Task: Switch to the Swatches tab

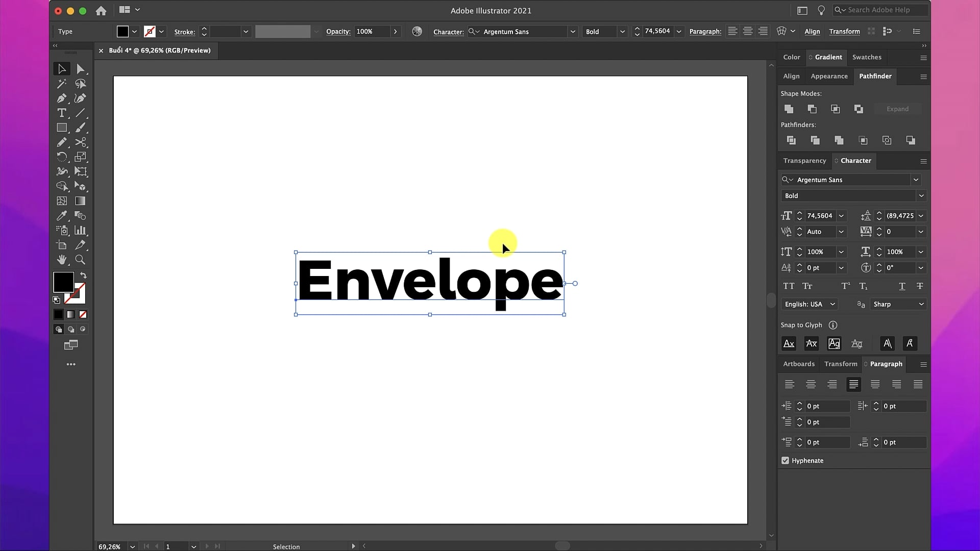Action: pos(867,57)
